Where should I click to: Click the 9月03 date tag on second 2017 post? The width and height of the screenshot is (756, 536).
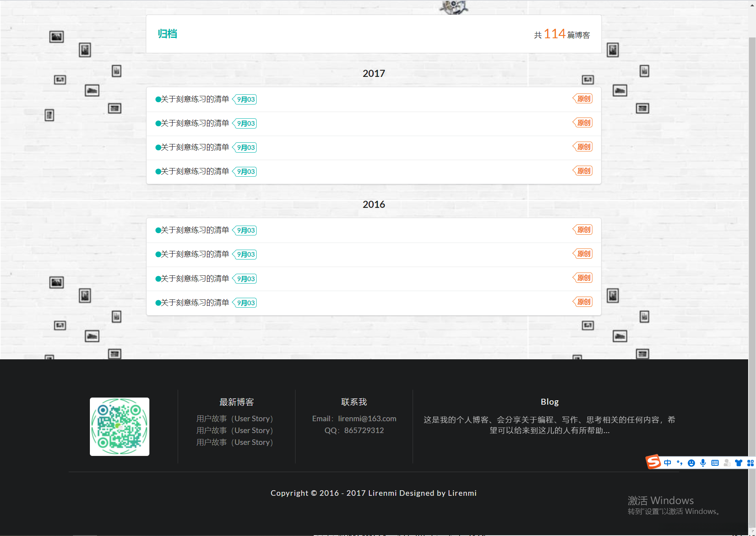tap(245, 123)
